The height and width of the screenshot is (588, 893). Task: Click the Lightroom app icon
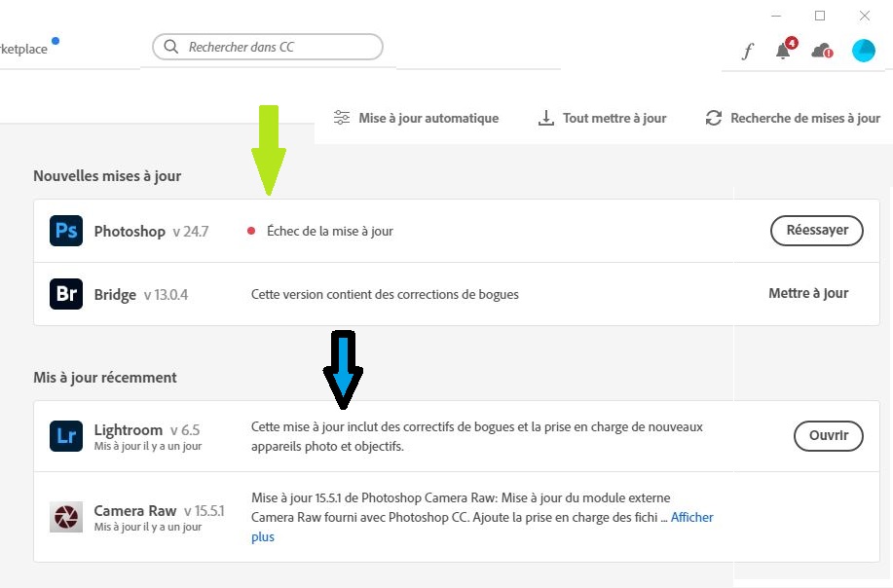(66, 436)
